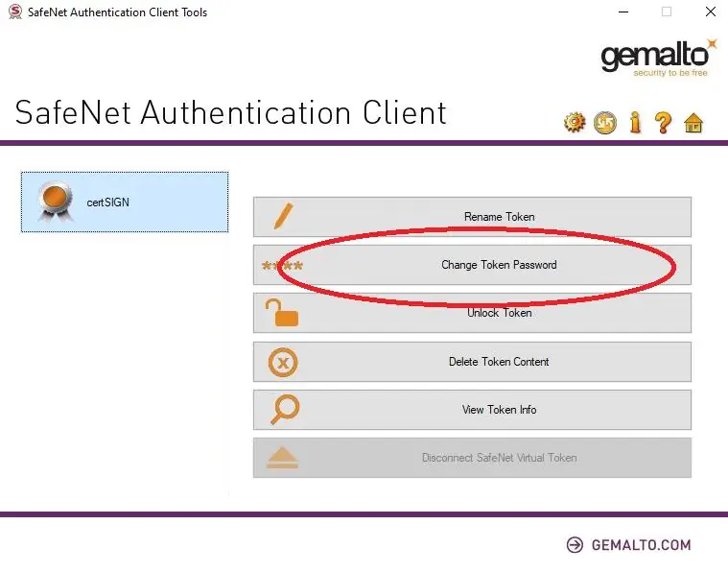
Task: Open the GEMALTO.COM link
Action: pyautogui.click(x=640, y=545)
